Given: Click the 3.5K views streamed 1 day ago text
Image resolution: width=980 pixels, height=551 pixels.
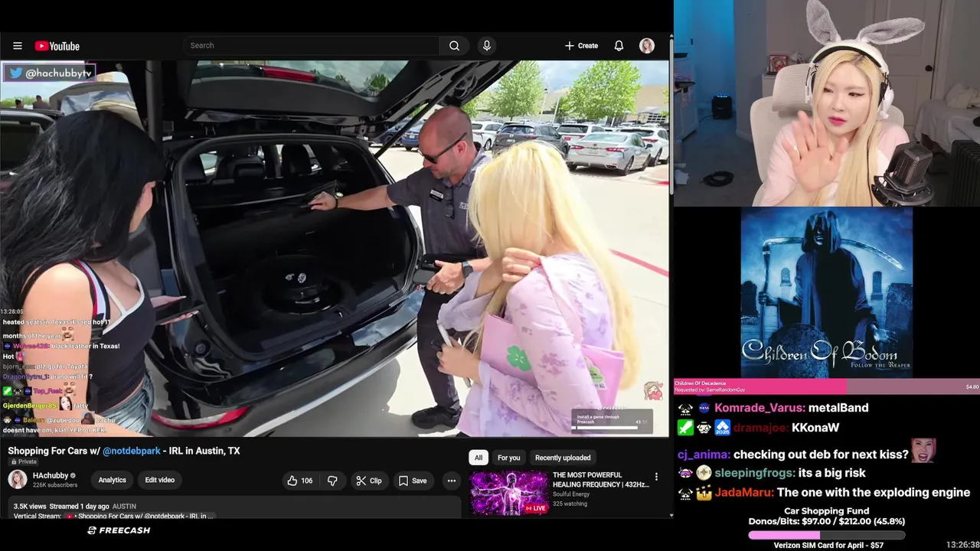Looking at the screenshot, I should [x=61, y=507].
